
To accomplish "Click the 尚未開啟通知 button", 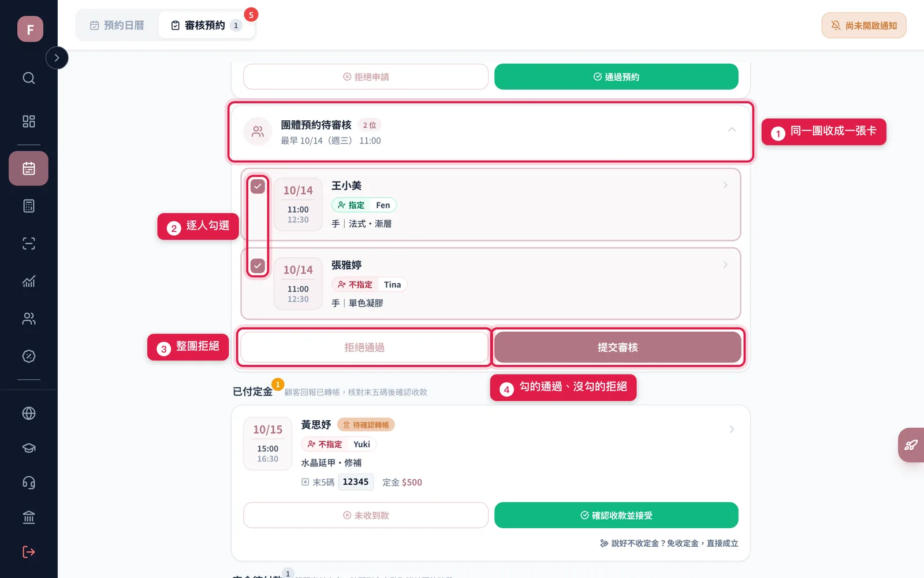I will (x=864, y=25).
